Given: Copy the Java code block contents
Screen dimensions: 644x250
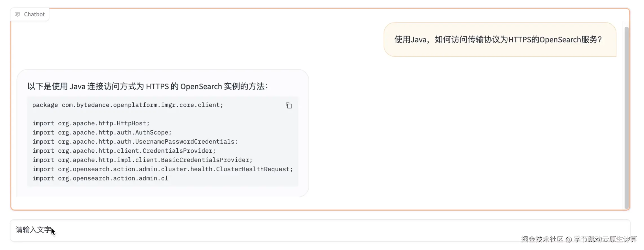Looking at the screenshot, I should click(289, 106).
